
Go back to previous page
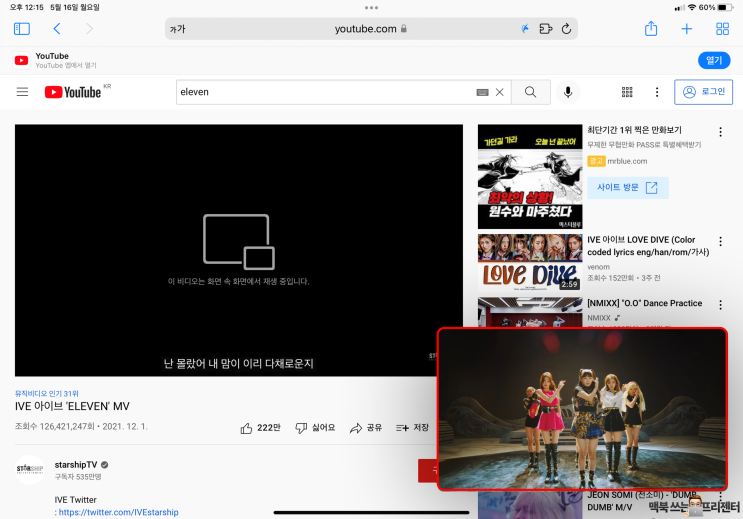tap(57, 29)
